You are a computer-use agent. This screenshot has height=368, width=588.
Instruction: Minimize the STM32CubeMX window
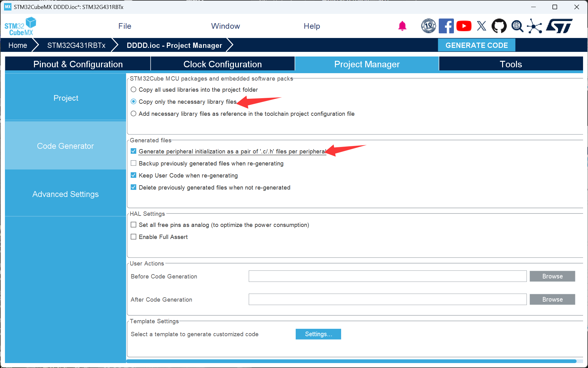(533, 7)
